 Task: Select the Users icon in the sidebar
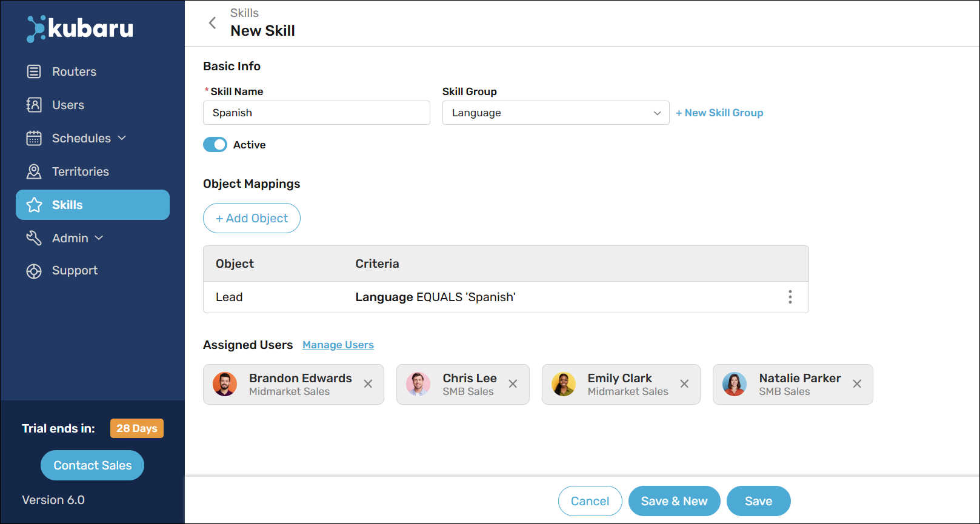(33, 104)
